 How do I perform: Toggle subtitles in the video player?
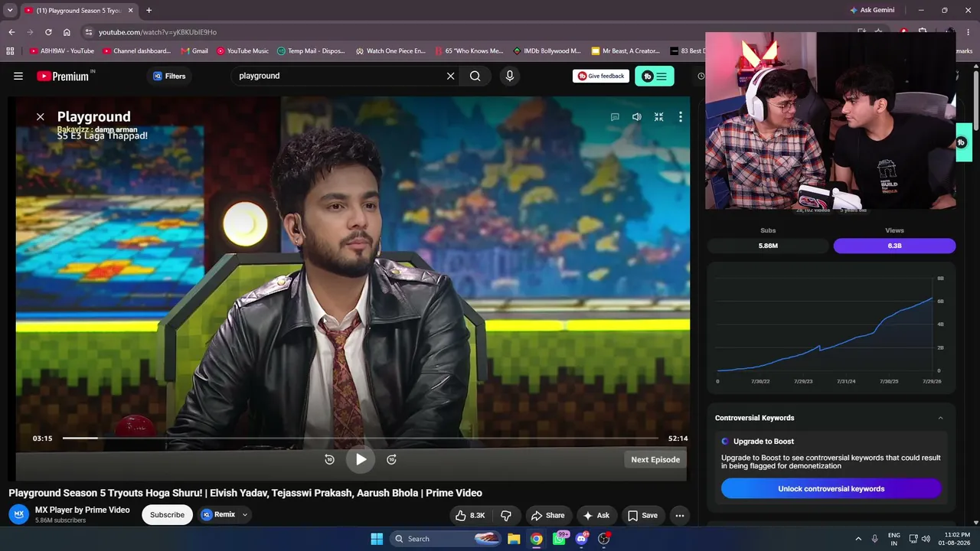click(615, 117)
